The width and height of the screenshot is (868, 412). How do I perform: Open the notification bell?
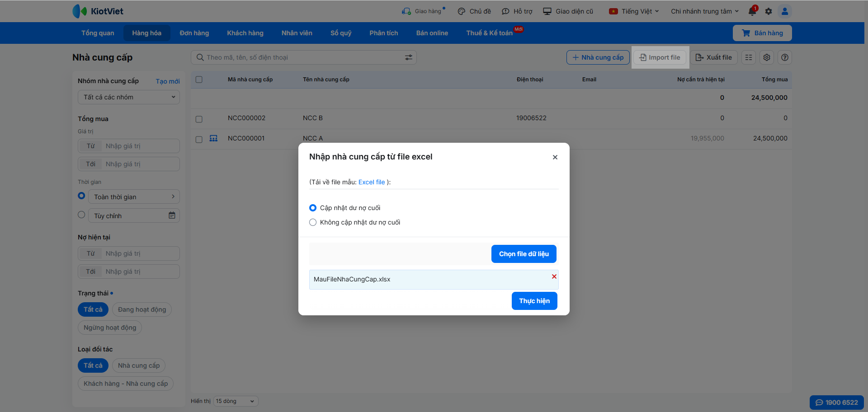point(752,11)
